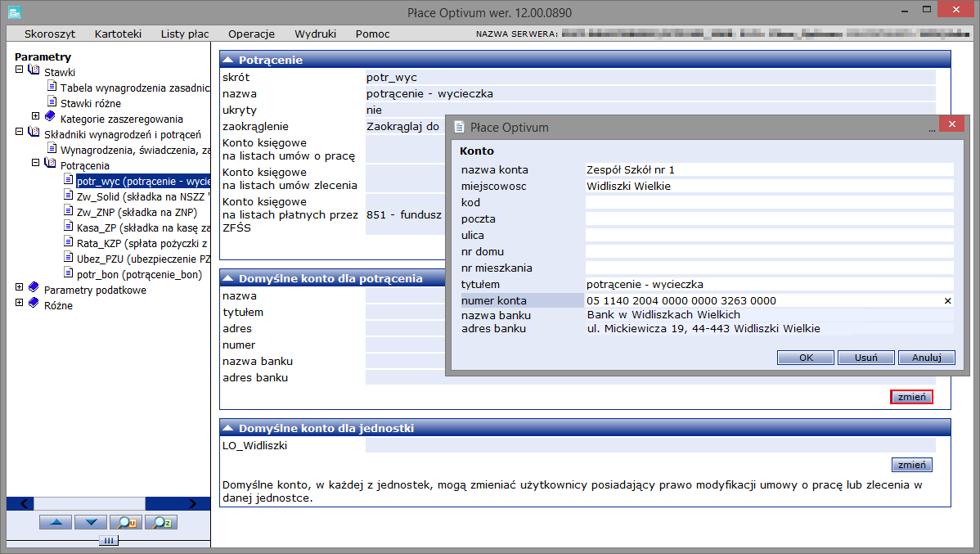The height and width of the screenshot is (554, 980).
Task: Expand the Różne tree node
Action: pyautogui.click(x=20, y=302)
